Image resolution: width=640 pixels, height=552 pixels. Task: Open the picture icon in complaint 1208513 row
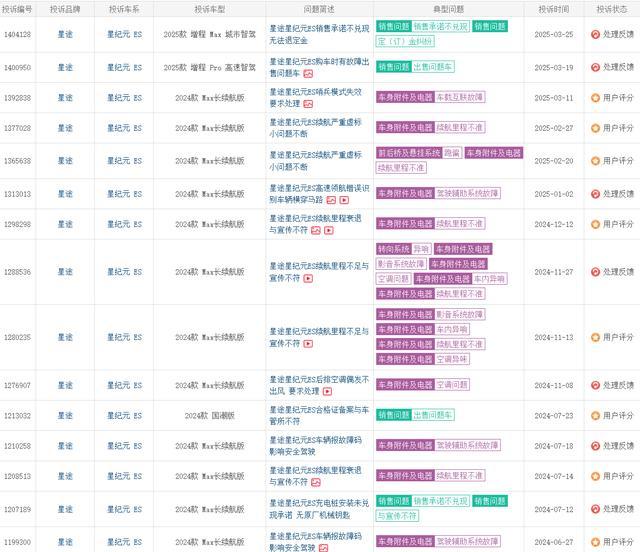[x=316, y=483]
